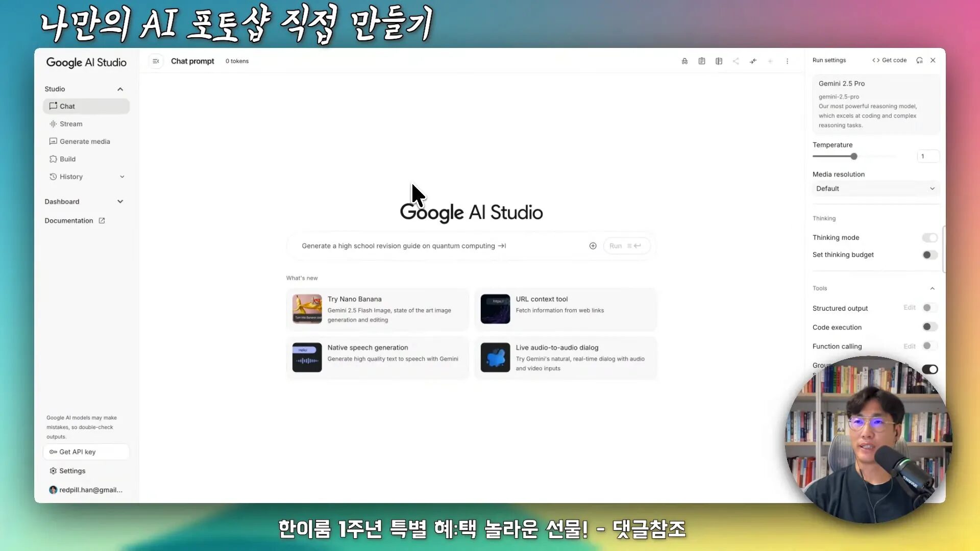Click Run settings panel scrollbar
This screenshot has height=551, width=980.
(944, 249)
